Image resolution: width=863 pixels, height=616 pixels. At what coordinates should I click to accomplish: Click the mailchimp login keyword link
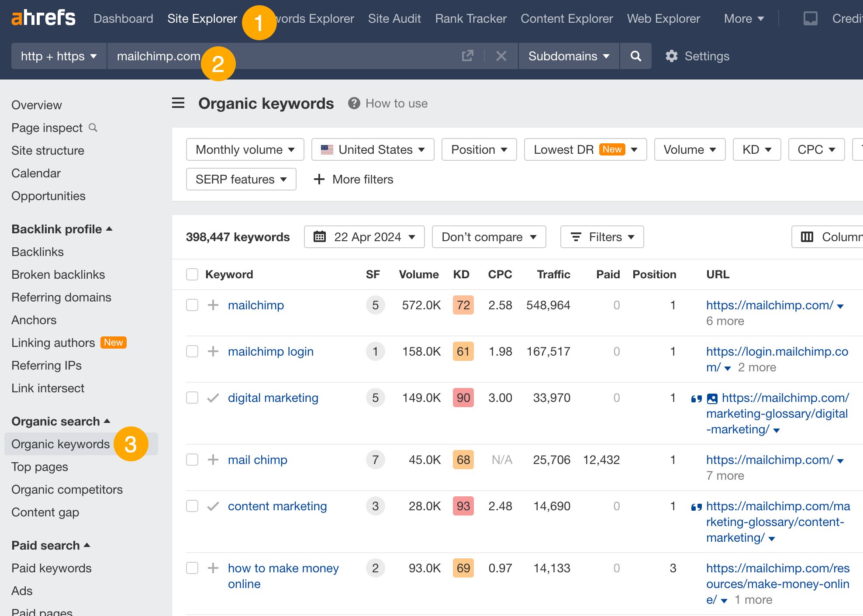(271, 351)
